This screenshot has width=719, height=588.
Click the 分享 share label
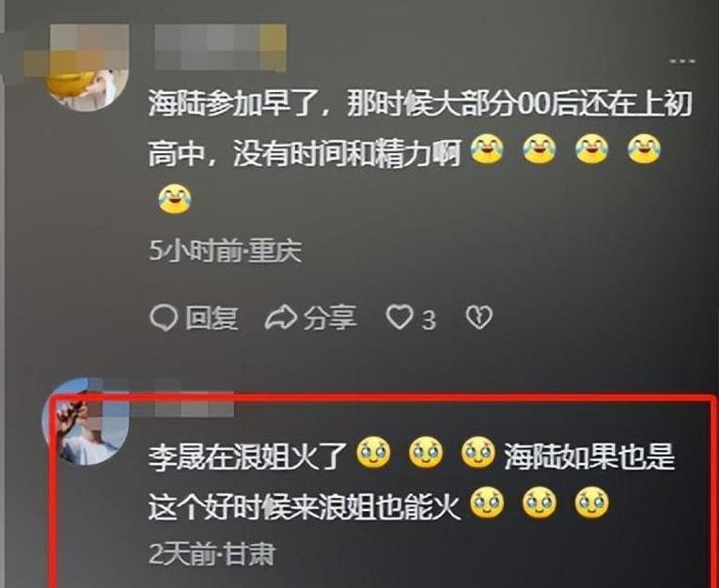[x=330, y=317]
